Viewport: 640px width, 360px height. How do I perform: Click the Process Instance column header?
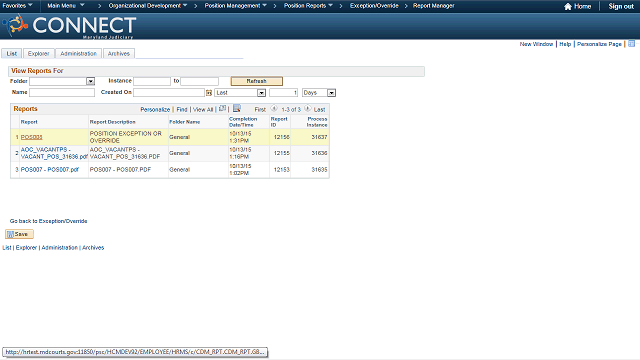tap(317, 122)
